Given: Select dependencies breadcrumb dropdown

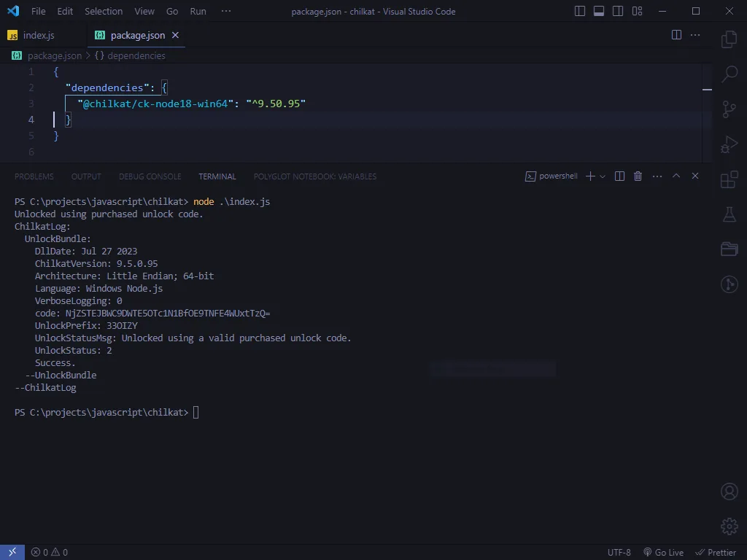Looking at the screenshot, I should tap(130, 55).
